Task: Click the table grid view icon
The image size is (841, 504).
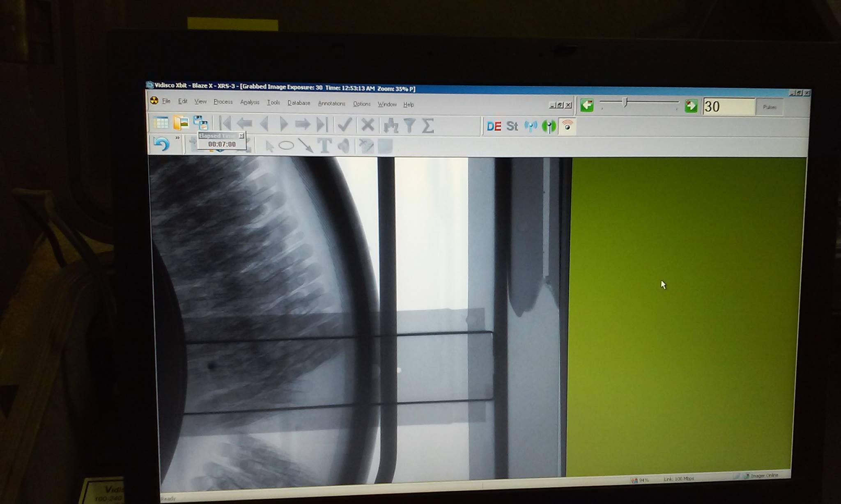Action: (161, 122)
